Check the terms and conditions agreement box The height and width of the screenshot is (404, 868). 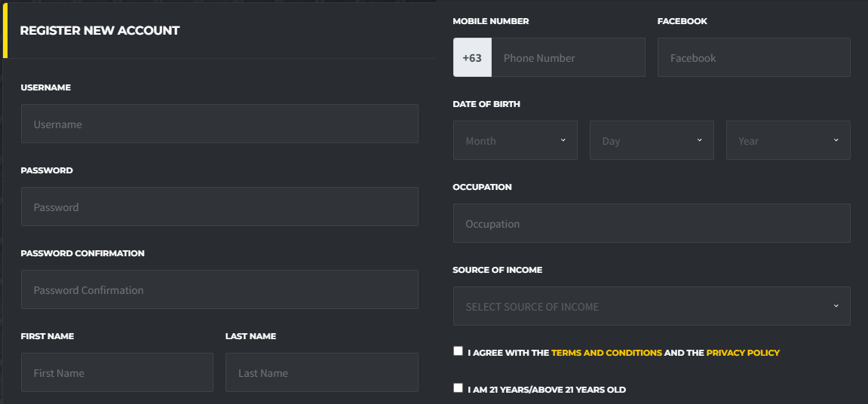pos(458,351)
